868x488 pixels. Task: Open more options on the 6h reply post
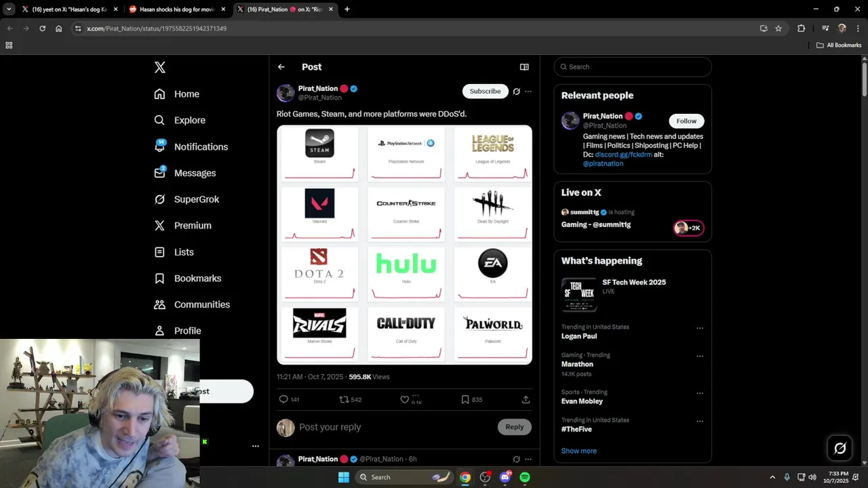coord(528,460)
